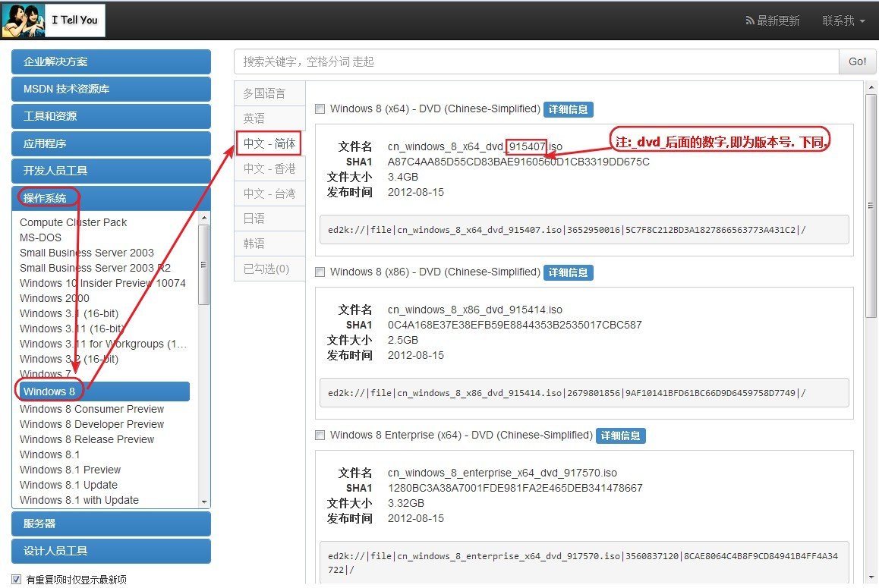Viewport: 879px width, 588px height.
Task: Open the MSDN 技术资源库 section
Action: pyautogui.click(x=111, y=89)
